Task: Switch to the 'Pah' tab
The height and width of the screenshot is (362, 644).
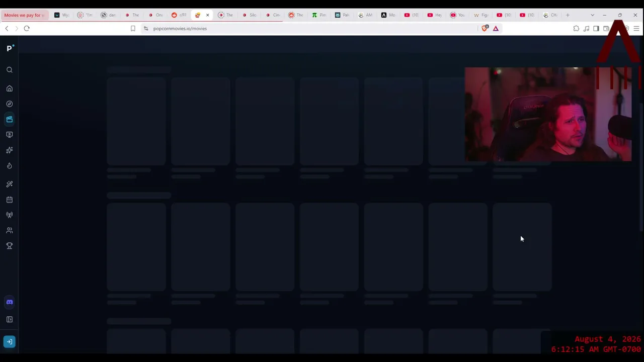Action: [343, 15]
